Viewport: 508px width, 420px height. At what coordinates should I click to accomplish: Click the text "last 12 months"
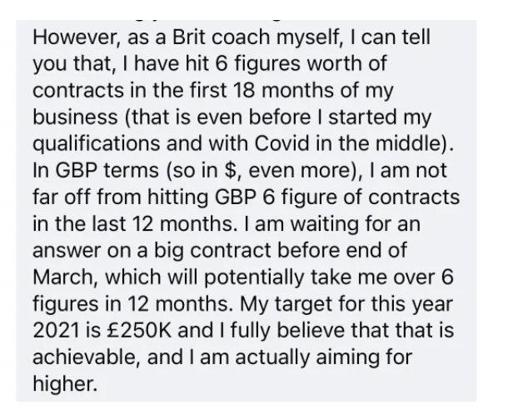(x=165, y=223)
